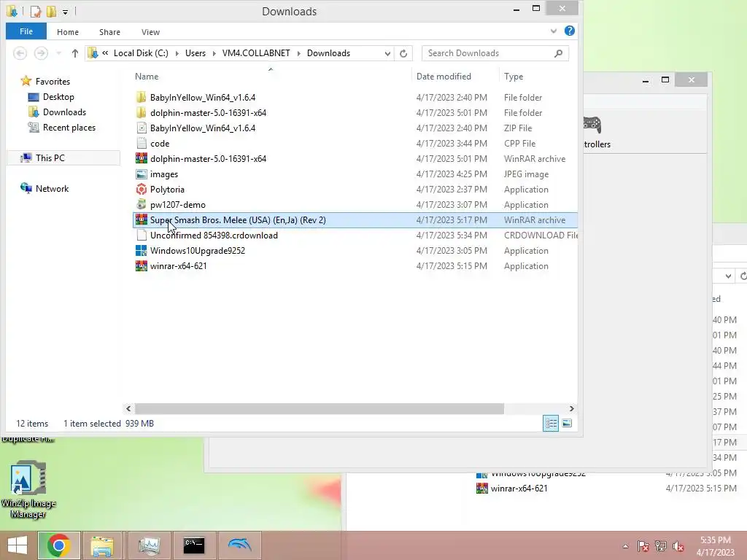Refresh the Downloads folder view
Screen dimensions: 747x560
tap(403, 53)
